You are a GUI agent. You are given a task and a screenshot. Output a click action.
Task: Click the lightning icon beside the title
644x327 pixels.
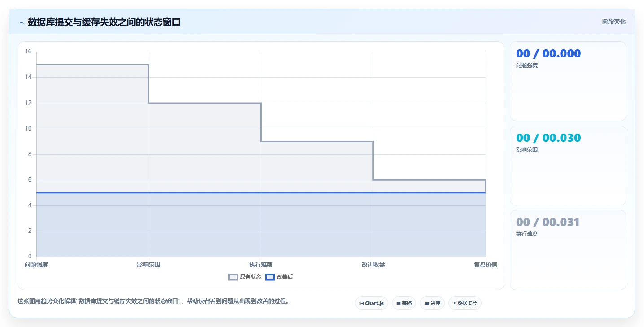pos(21,22)
